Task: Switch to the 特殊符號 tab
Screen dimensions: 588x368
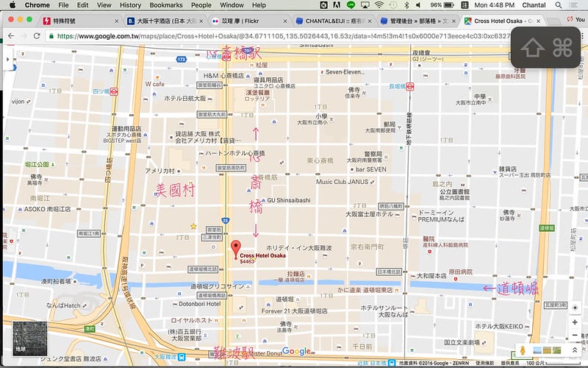Action: [81, 21]
